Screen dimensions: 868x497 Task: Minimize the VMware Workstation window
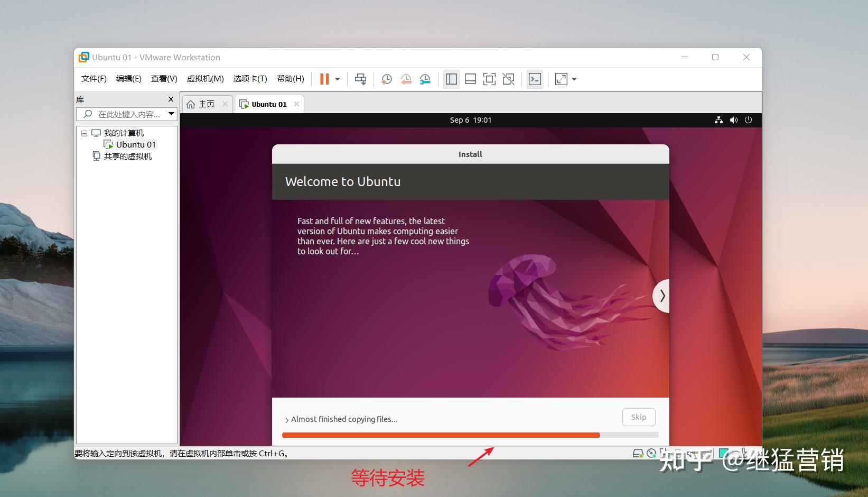[685, 57]
